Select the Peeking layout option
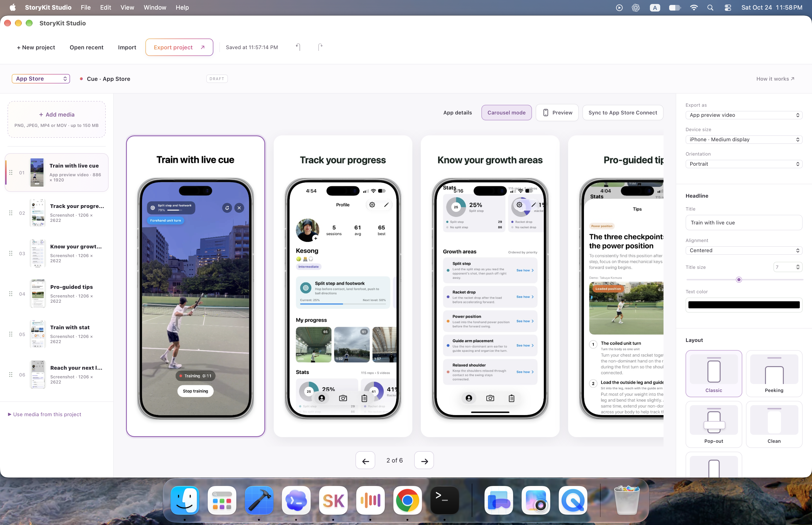This screenshot has height=525, width=812. coord(774,373)
